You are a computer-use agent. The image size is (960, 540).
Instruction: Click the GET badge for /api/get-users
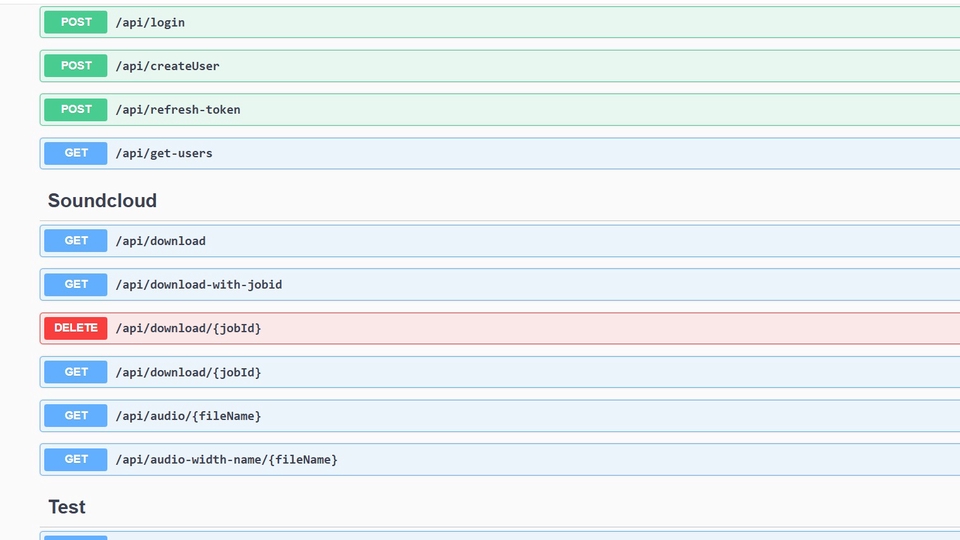click(x=75, y=153)
